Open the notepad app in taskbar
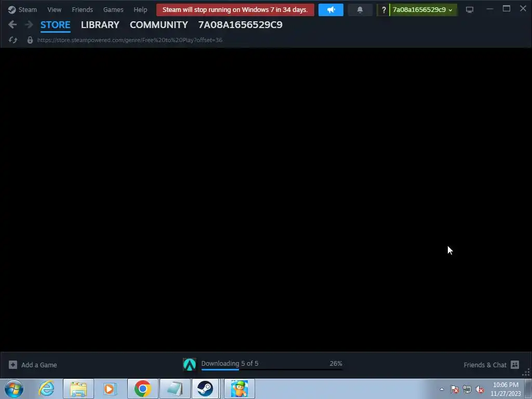The image size is (532, 399). 175,389
